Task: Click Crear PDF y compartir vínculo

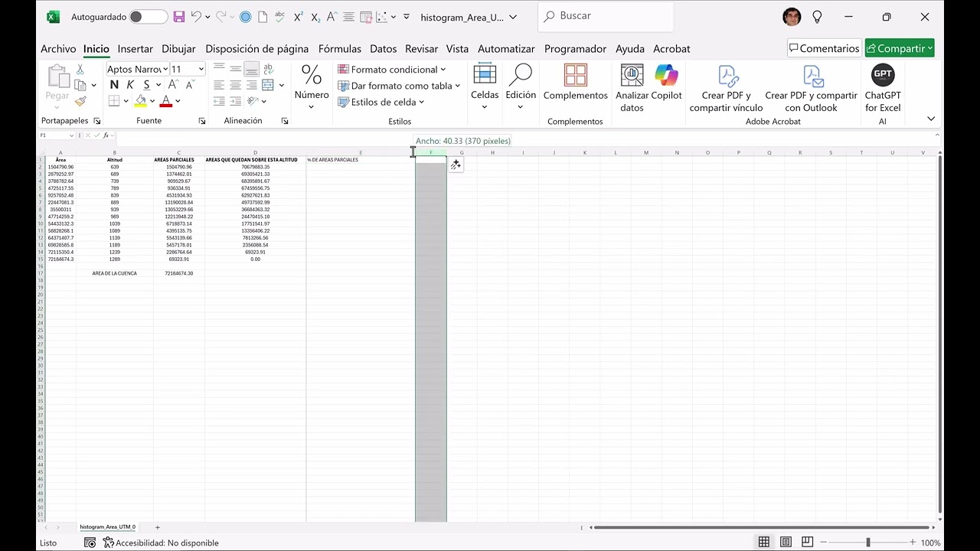Action: click(726, 88)
